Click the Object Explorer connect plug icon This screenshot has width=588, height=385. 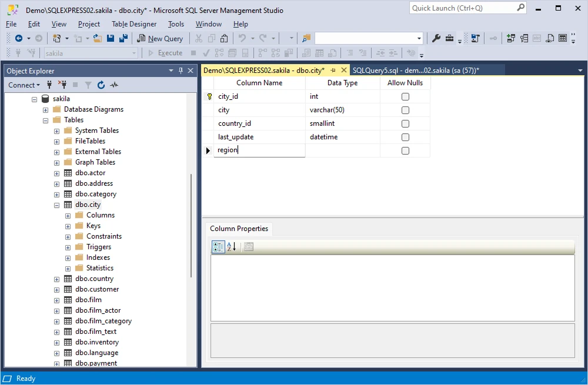[x=49, y=85]
